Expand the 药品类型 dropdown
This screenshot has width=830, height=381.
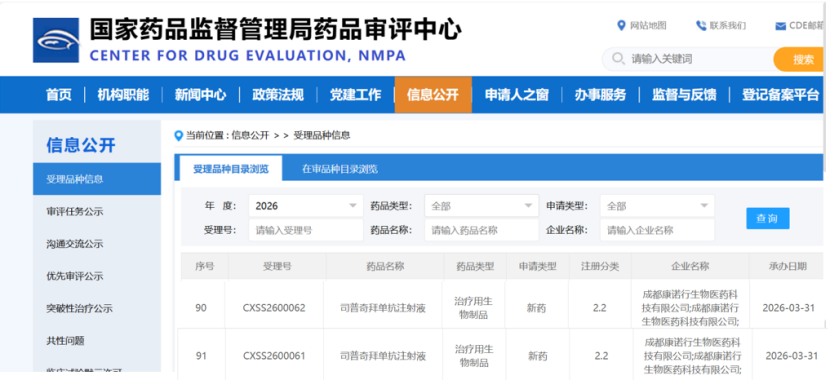point(482,206)
